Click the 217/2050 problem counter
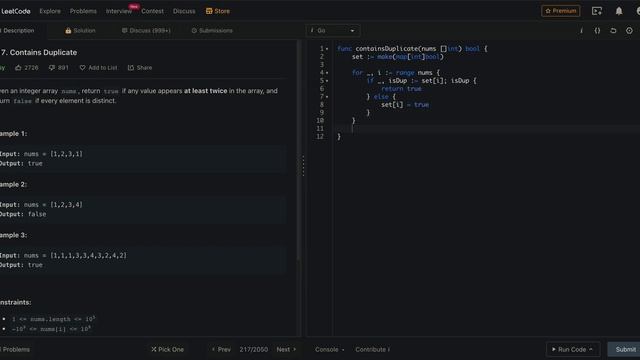This screenshot has height=360, width=640. coord(254,349)
